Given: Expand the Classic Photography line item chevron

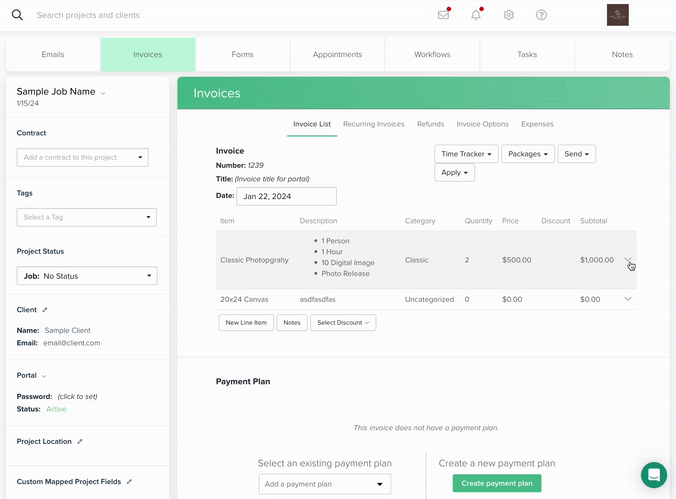Looking at the screenshot, I should 628,260.
